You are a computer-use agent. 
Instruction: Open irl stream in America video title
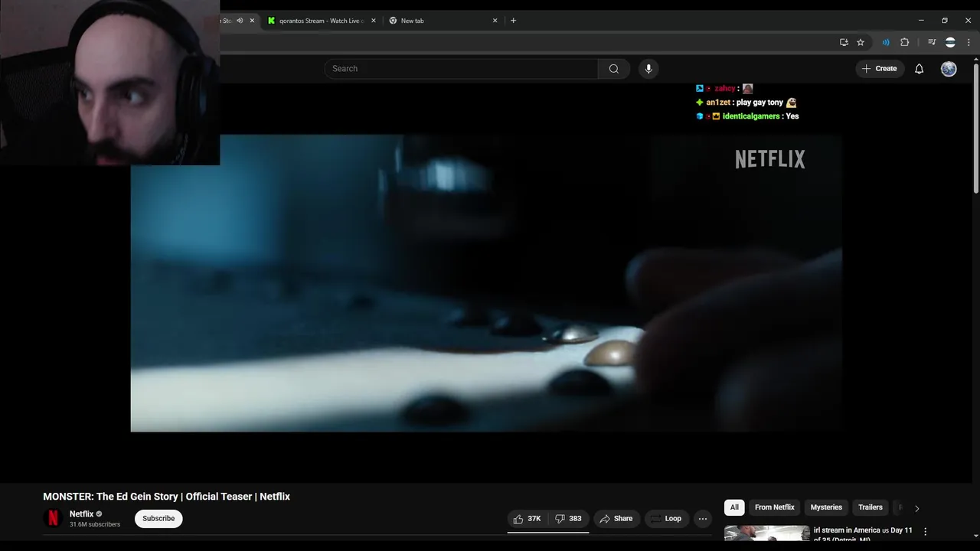[x=863, y=534]
